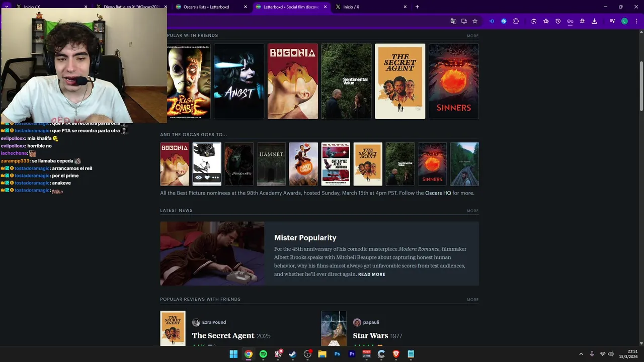Screen dimensions: 644x362
Task: Open the Chrome tab search dropdown arrow
Action: (x=7, y=7)
